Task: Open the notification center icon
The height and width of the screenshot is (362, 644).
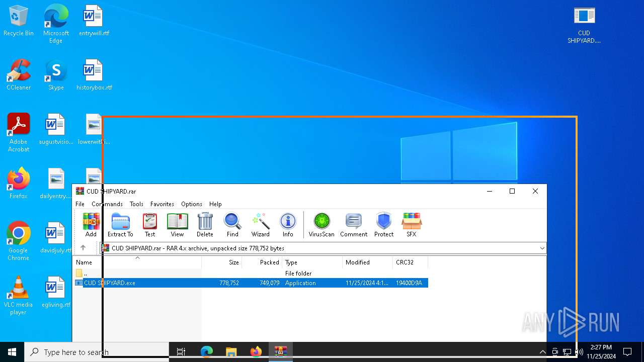Action: pos(627,352)
